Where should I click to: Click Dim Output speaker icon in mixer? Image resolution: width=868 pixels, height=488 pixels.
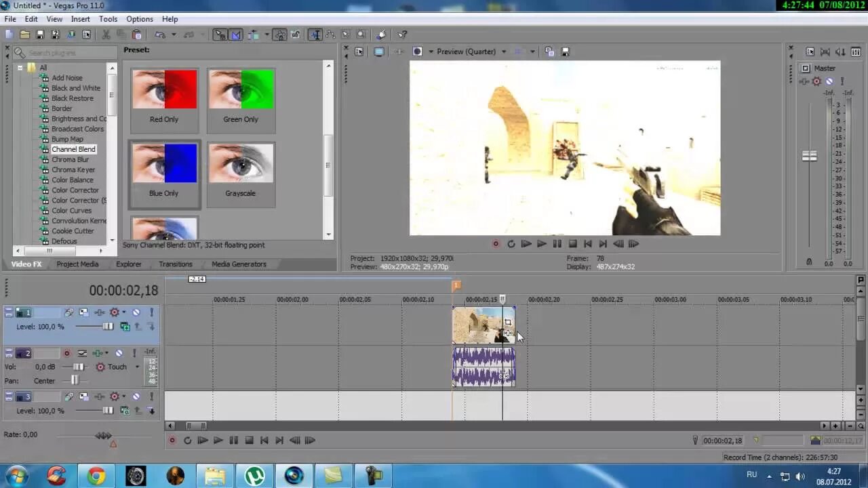tap(840, 52)
